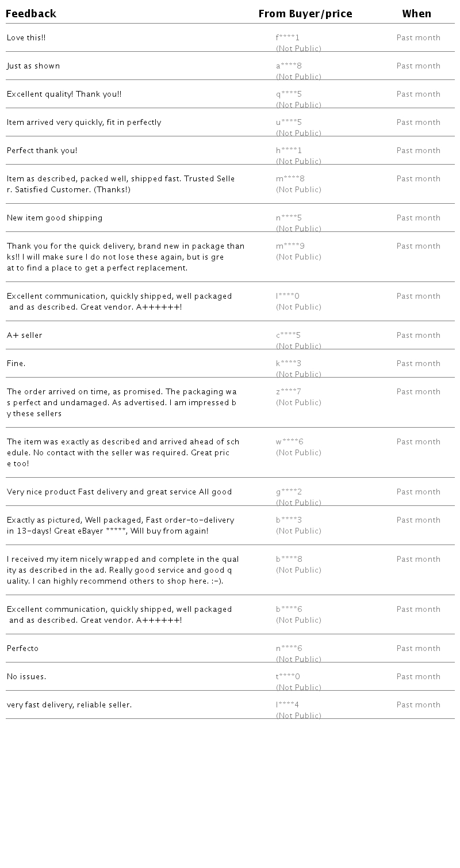Click the Feedback column header

coord(31,14)
